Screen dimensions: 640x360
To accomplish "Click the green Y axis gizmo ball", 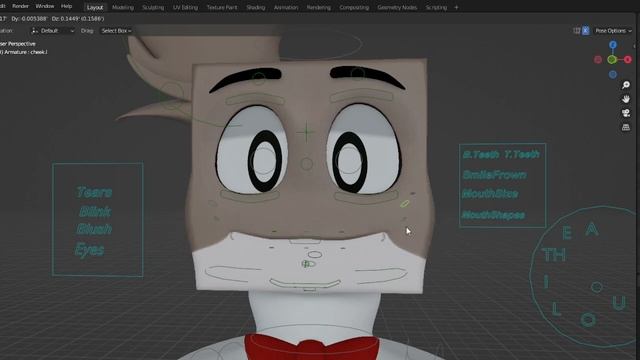I will point(611,60).
